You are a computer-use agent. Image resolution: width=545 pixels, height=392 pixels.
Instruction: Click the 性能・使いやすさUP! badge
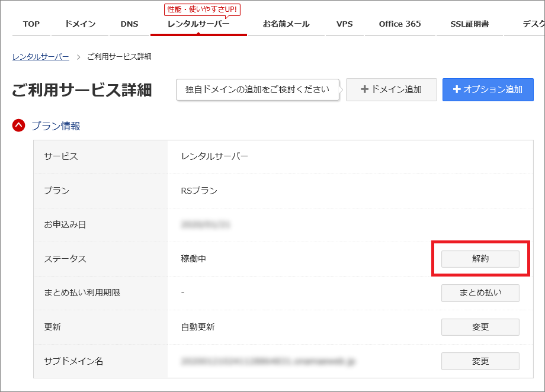(x=201, y=9)
